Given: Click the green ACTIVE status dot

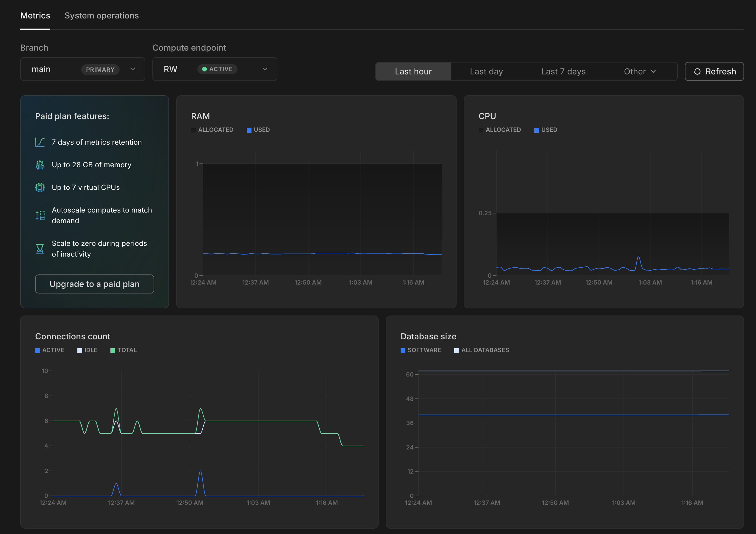Looking at the screenshot, I should pos(204,69).
